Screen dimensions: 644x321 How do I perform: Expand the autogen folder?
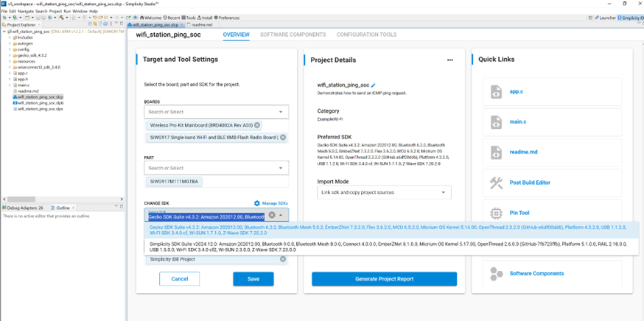[10, 43]
